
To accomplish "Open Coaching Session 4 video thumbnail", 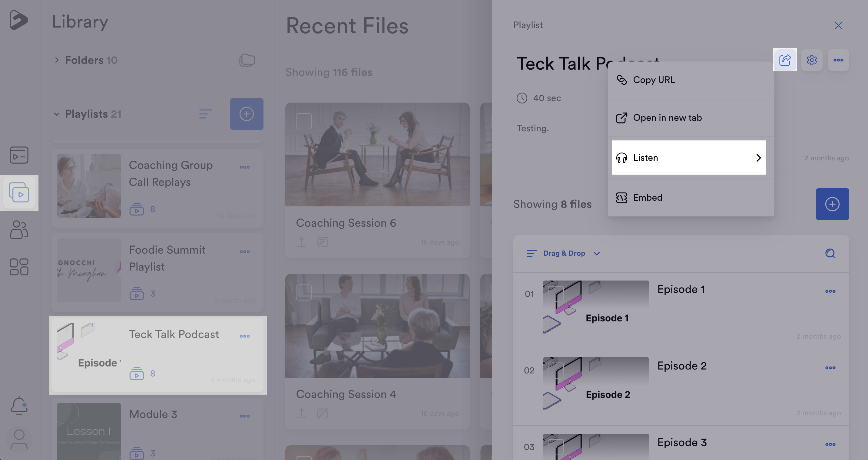I will (x=377, y=326).
